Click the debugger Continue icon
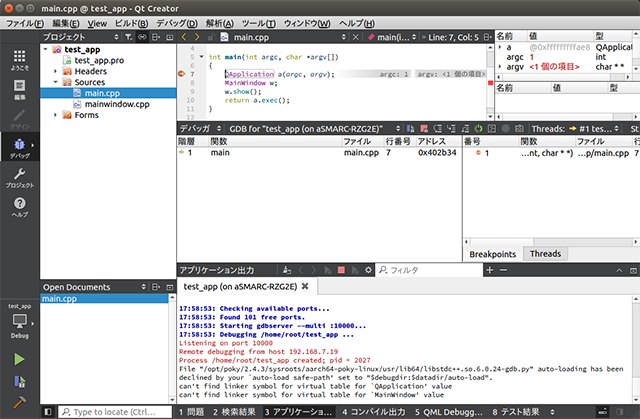 pyautogui.click(x=411, y=129)
